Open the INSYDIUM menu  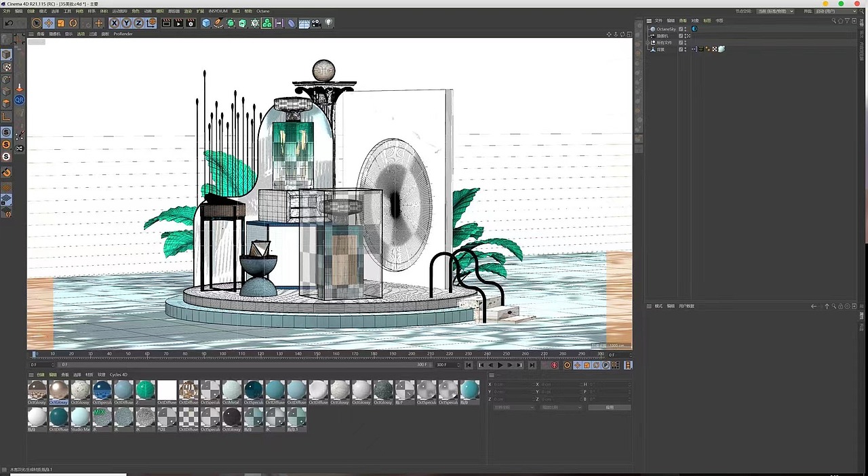tap(218, 12)
